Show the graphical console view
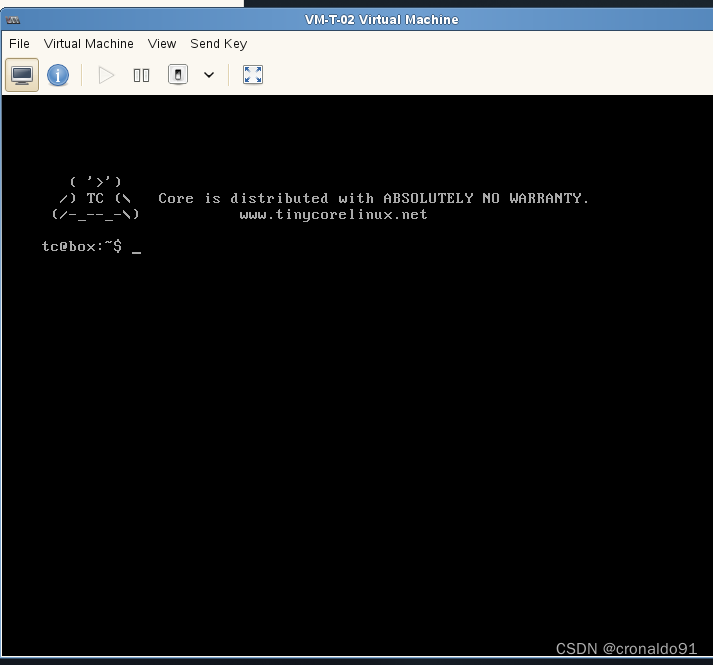This screenshot has width=713, height=665. point(22,75)
